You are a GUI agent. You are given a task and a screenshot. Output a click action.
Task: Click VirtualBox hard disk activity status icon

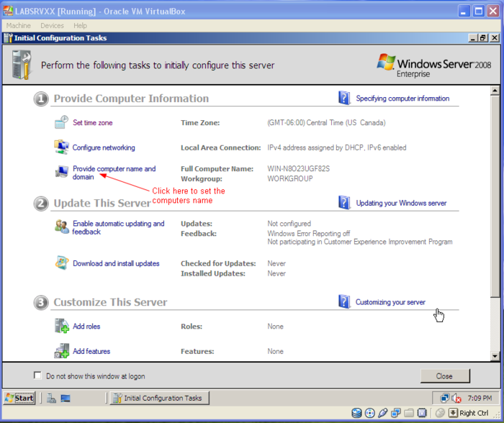(356, 413)
